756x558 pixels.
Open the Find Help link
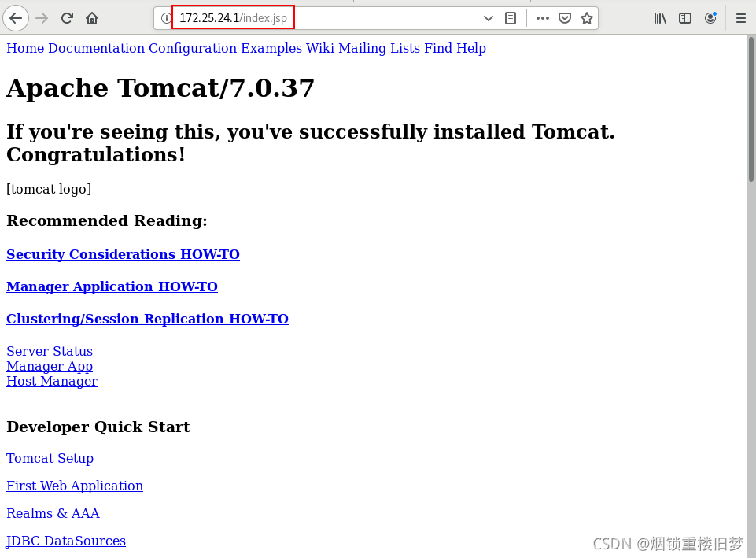pyautogui.click(x=455, y=48)
